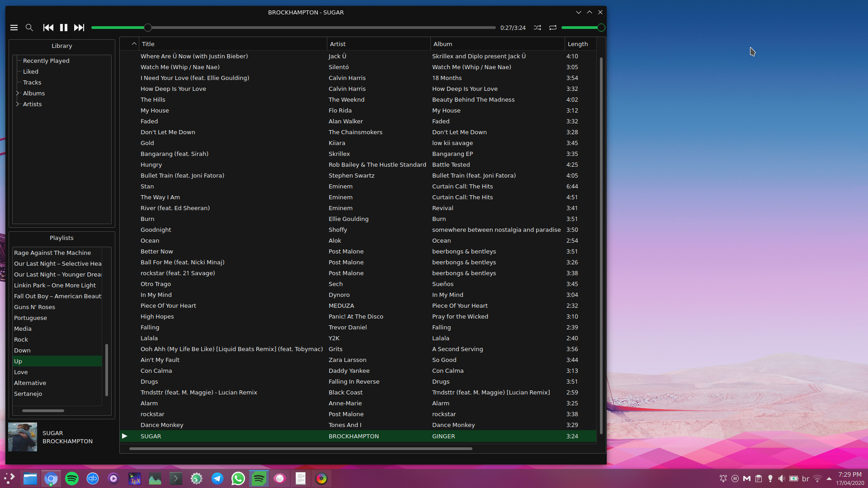Select the Sertanejo playlist
The width and height of the screenshot is (868, 488).
click(x=57, y=394)
